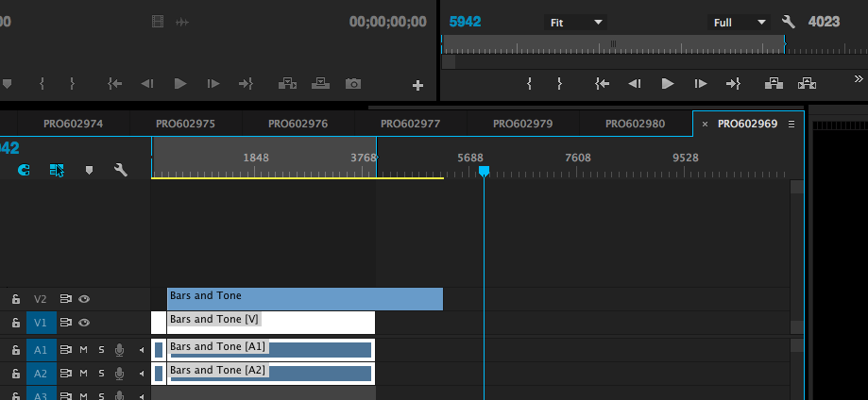This screenshot has height=400, width=868.
Task: Step back one frame in Program monitor
Action: pyautogui.click(x=635, y=84)
